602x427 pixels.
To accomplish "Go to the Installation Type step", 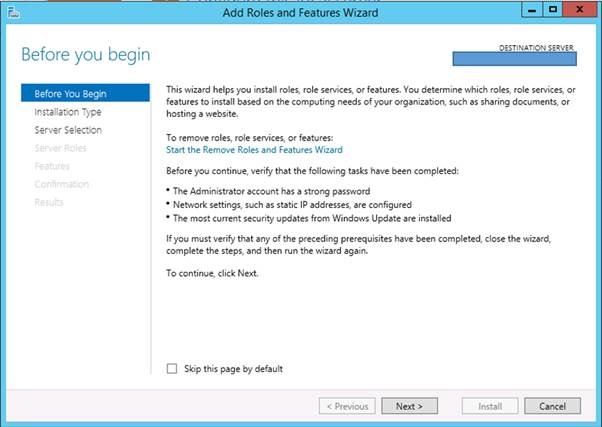I will pyautogui.click(x=68, y=112).
